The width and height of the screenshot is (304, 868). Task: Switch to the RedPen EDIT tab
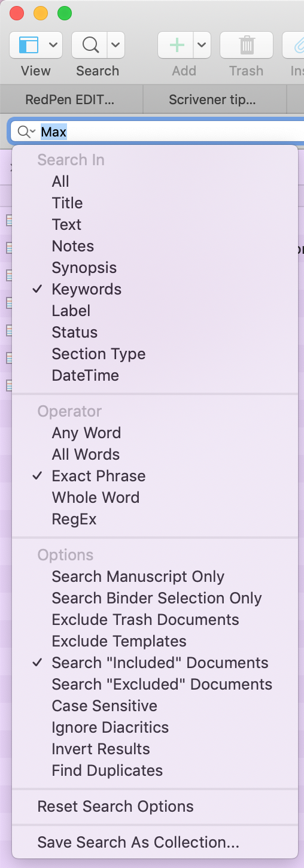coord(71,99)
